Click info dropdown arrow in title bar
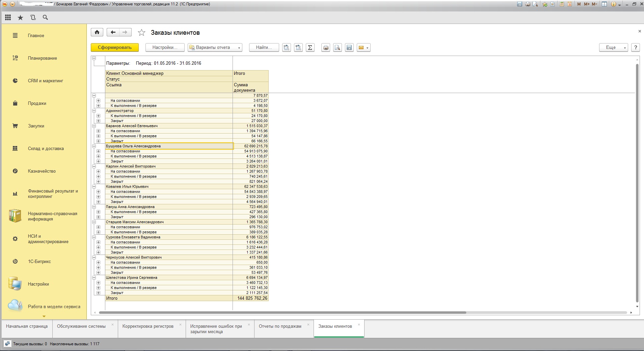Viewport: 644px width, 351px height. coord(620,4)
